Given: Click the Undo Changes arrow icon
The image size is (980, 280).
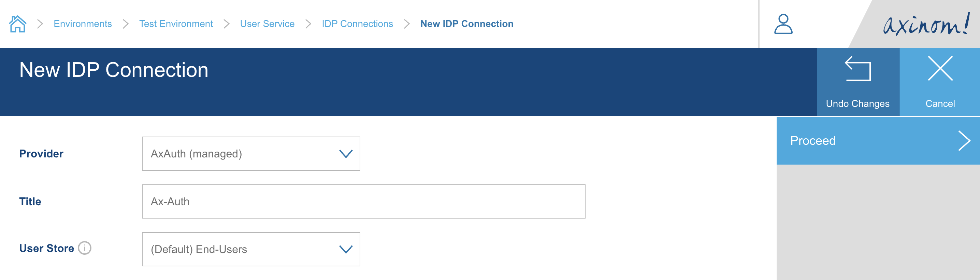Looking at the screenshot, I should pos(857,69).
